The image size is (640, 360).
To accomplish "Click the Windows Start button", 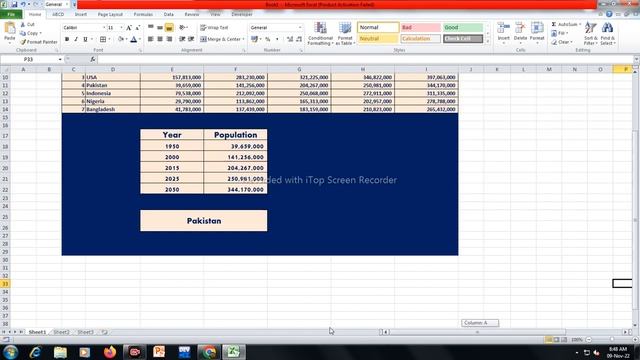I will pos(10,352).
